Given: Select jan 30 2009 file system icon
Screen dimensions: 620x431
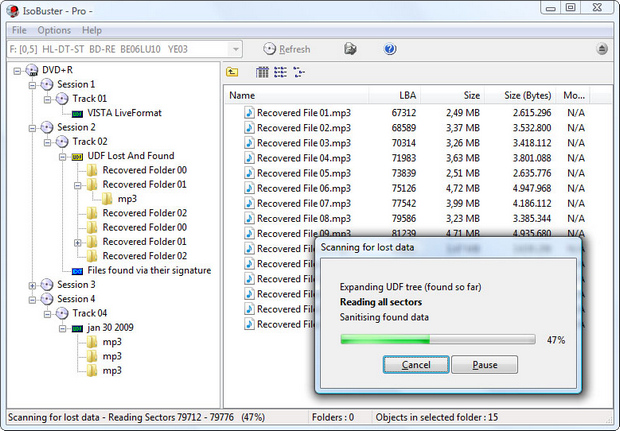Looking at the screenshot, I should point(77,329).
